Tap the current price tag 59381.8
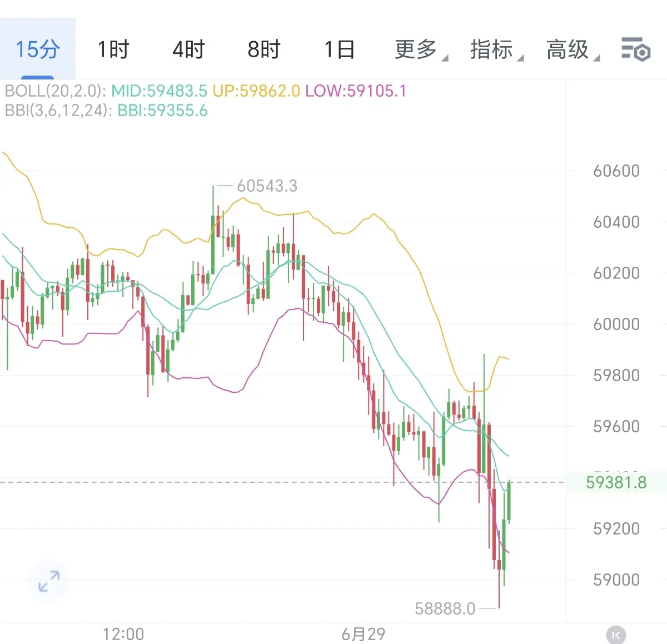 tap(616, 482)
